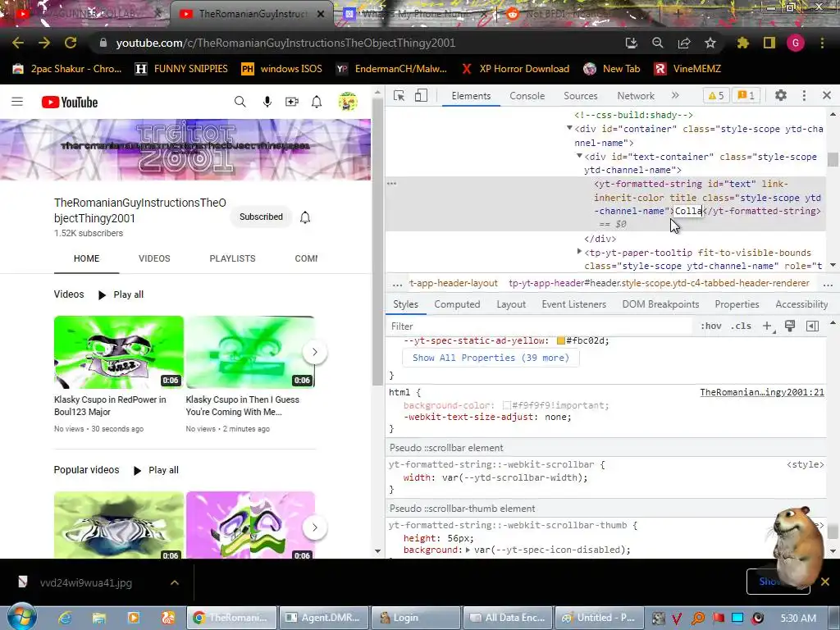Open the YouTube create video icon
The height and width of the screenshot is (630, 840).
(292, 102)
